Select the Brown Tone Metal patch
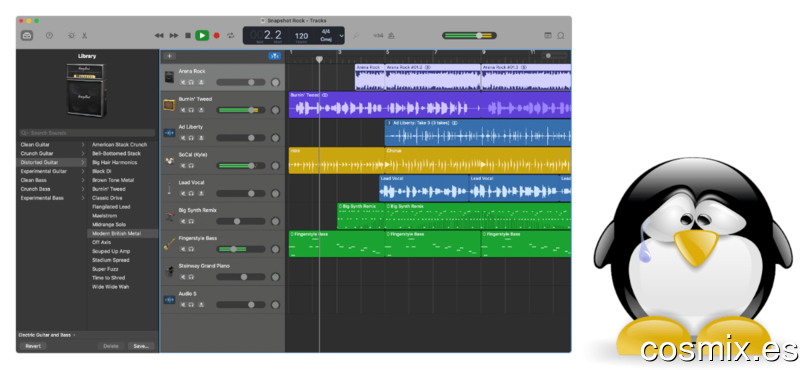800x370 pixels. coord(113,180)
